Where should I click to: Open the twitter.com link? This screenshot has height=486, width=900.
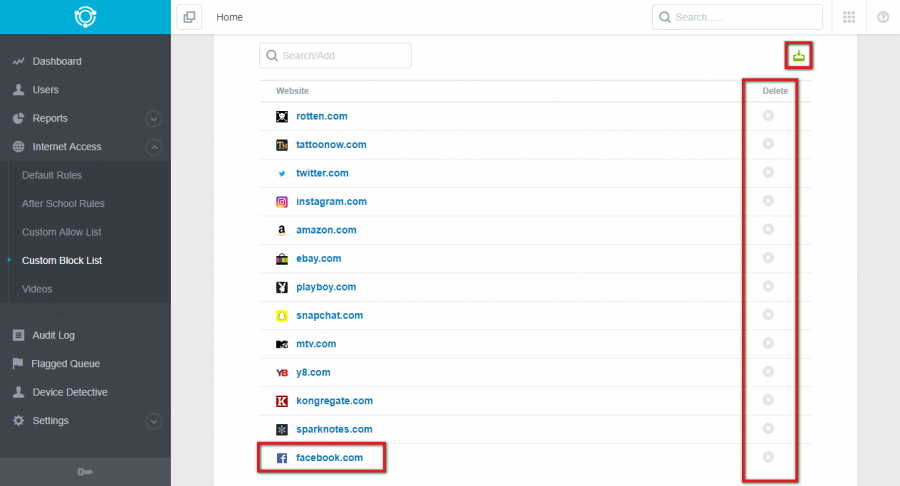point(322,173)
